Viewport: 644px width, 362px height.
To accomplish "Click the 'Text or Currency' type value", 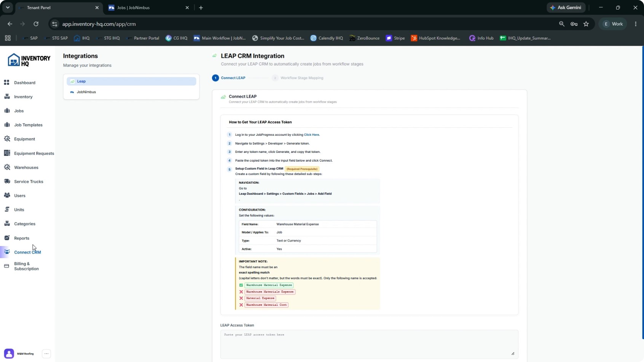I will [289, 241].
